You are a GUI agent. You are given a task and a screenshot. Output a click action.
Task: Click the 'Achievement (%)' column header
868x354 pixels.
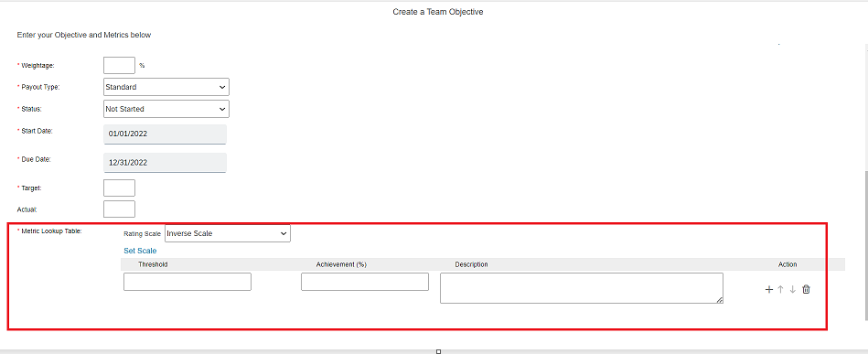pos(341,264)
